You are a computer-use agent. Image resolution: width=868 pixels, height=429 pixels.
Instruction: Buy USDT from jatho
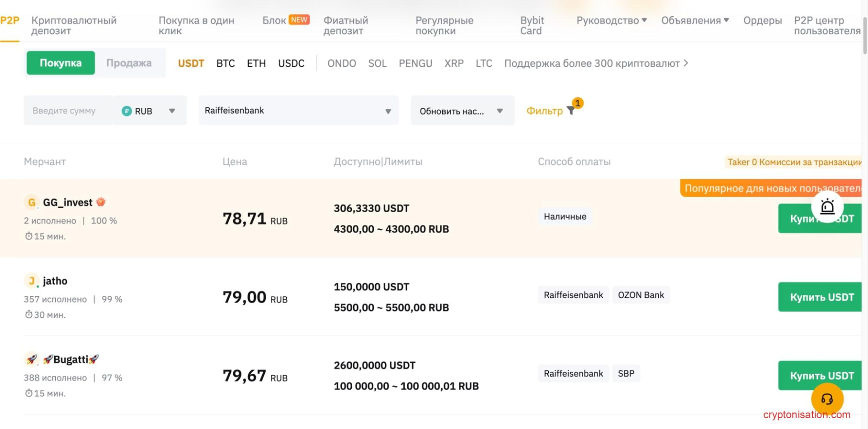[x=821, y=297]
